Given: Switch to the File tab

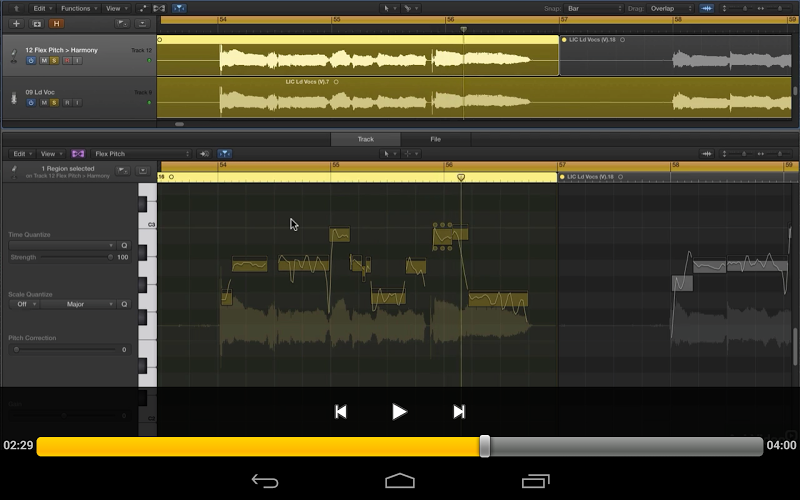Looking at the screenshot, I should (x=436, y=139).
